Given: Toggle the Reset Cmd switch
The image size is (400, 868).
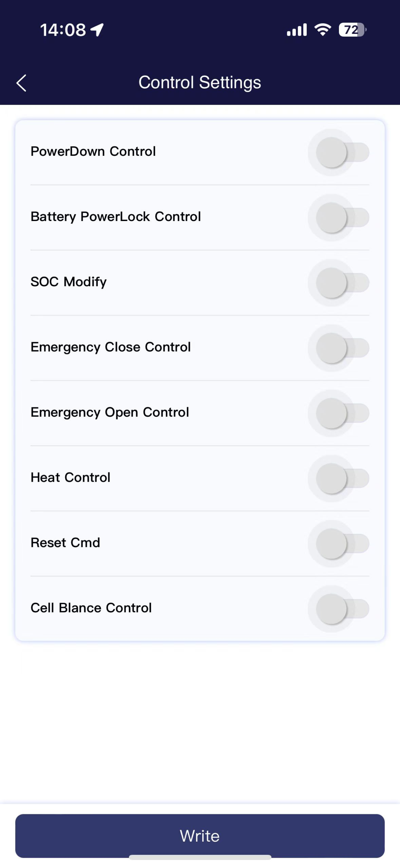Looking at the screenshot, I should click(342, 544).
